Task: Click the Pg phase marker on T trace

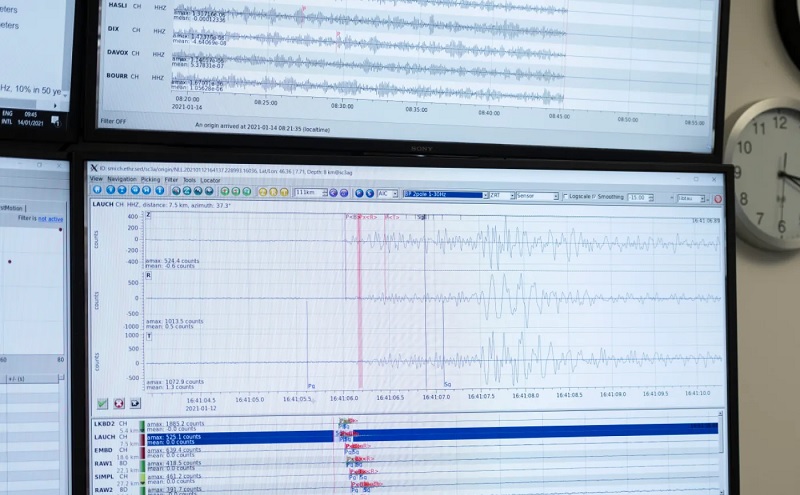Action: click(x=311, y=386)
